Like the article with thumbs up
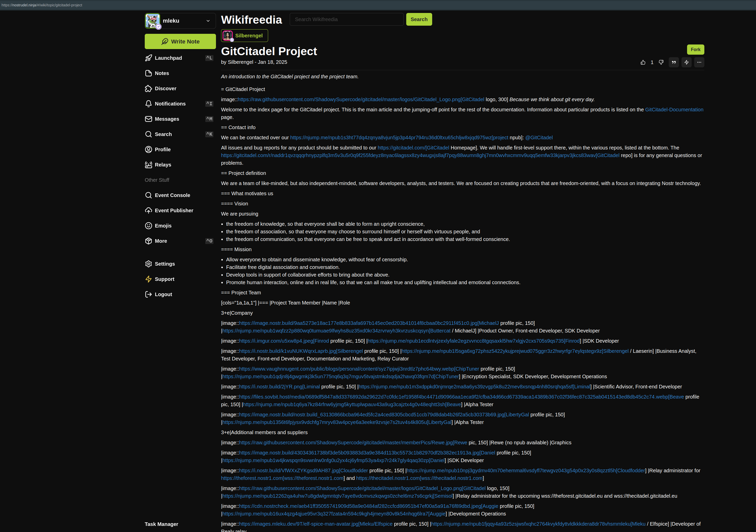Image resolution: width=756 pixels, height=532 pixels. [x=643, y=62]
